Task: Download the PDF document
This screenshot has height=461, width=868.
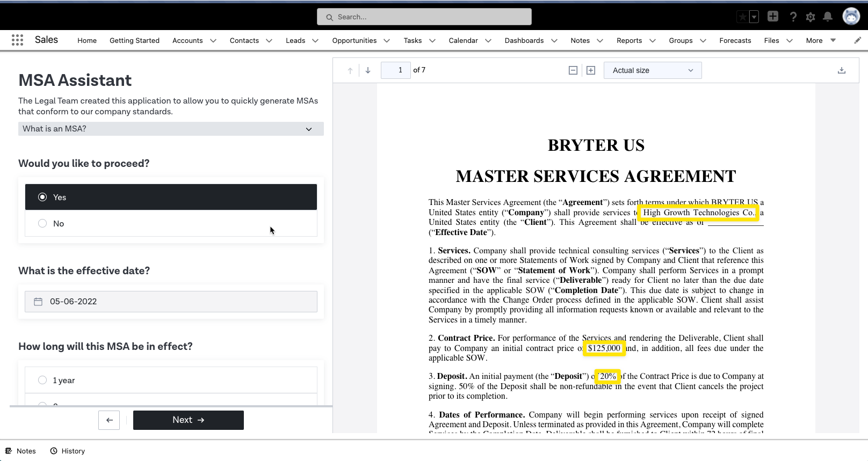Action: [842, 70]
